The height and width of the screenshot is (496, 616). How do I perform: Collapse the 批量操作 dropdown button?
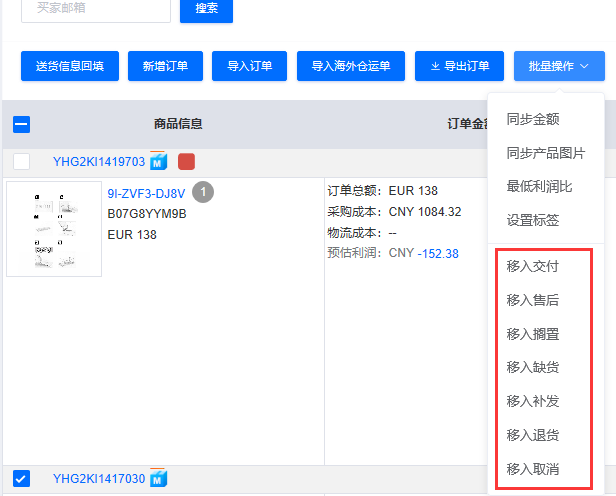click(x=559, y=66)
